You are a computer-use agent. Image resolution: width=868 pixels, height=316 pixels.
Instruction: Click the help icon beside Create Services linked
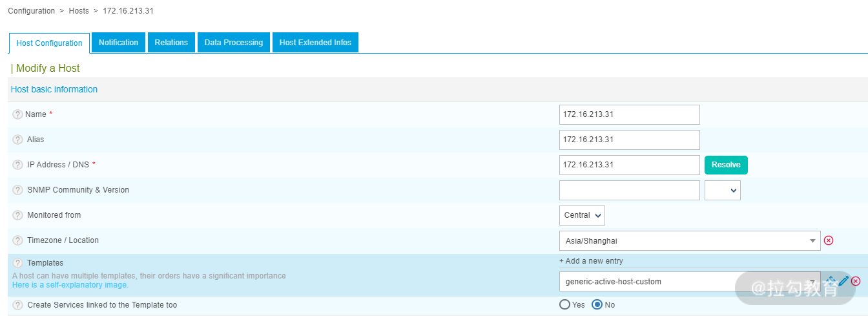tap(17, 305)
